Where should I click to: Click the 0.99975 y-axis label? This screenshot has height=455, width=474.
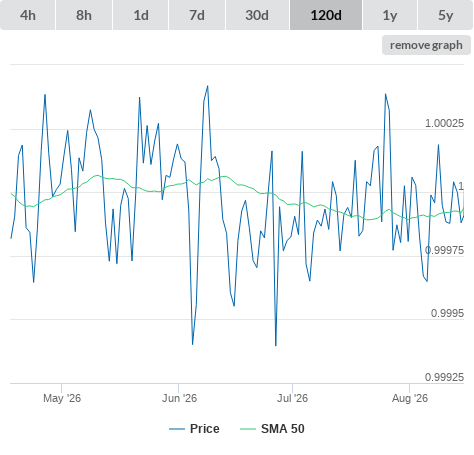[x=444, y=250]
